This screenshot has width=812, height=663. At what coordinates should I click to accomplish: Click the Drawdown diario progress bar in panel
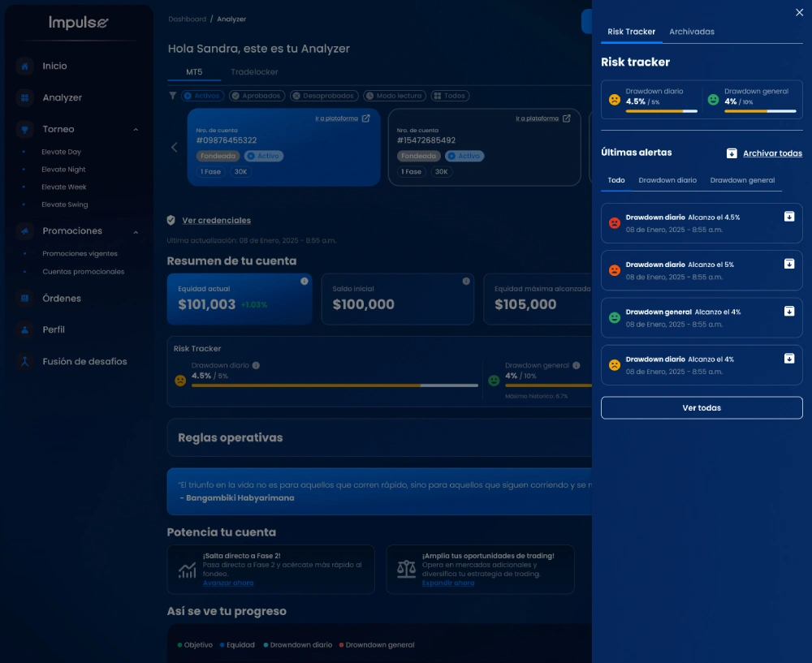click(661, 111)
